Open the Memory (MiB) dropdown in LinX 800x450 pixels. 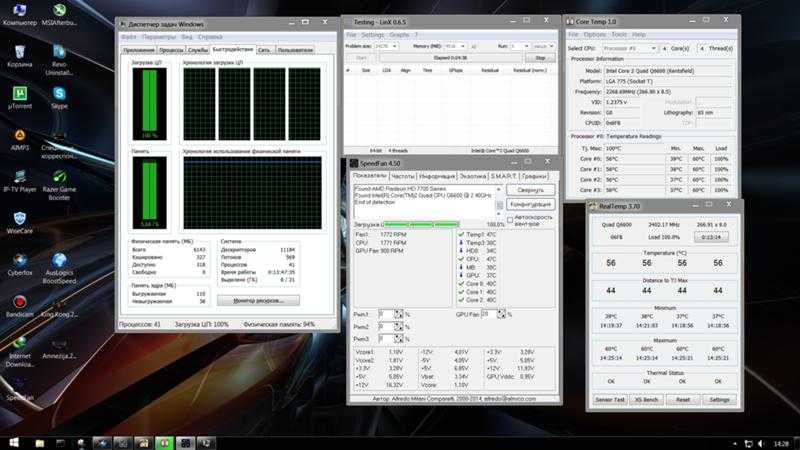point(455,46)
